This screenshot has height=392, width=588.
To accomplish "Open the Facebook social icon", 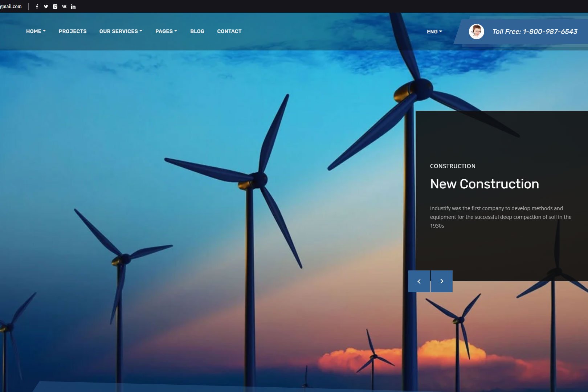I will click(37, 7).
